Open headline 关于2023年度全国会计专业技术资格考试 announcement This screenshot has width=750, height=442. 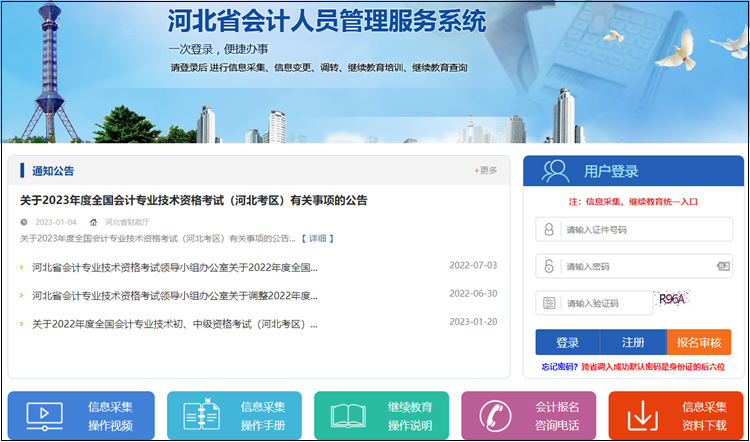194,200
